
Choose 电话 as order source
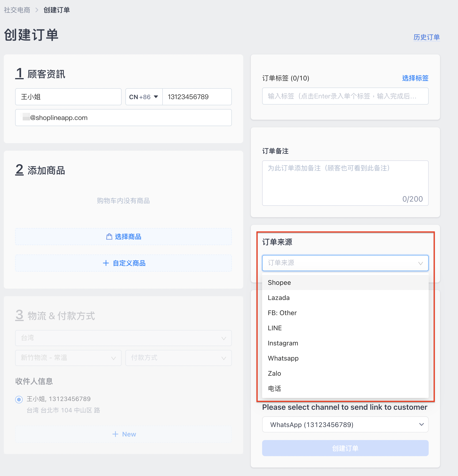click(345, 388)
